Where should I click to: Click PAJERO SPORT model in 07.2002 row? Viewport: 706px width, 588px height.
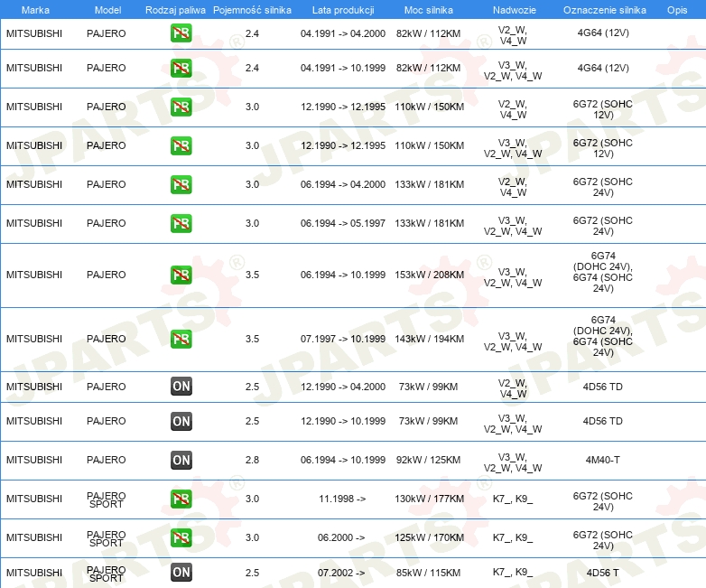click(x=107, y=574)
